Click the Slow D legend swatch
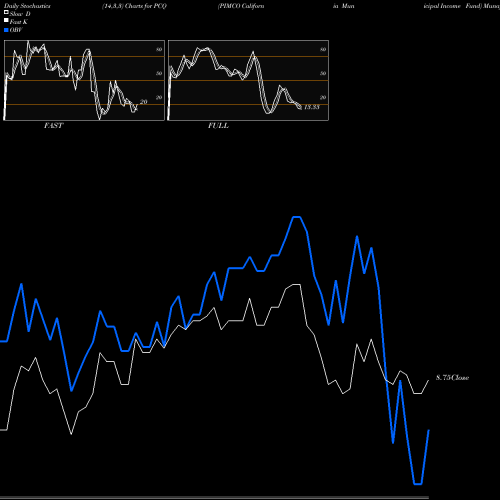 pyautogui.click(x=6, y=13)
